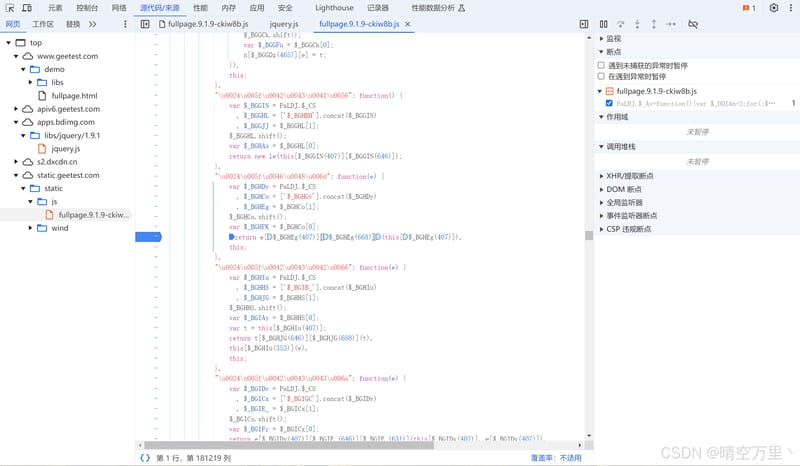Select the 工作区 sidebar tab
Image resolution: width=800 pixels, height=466 pixels.
click(x=43, y=24)
